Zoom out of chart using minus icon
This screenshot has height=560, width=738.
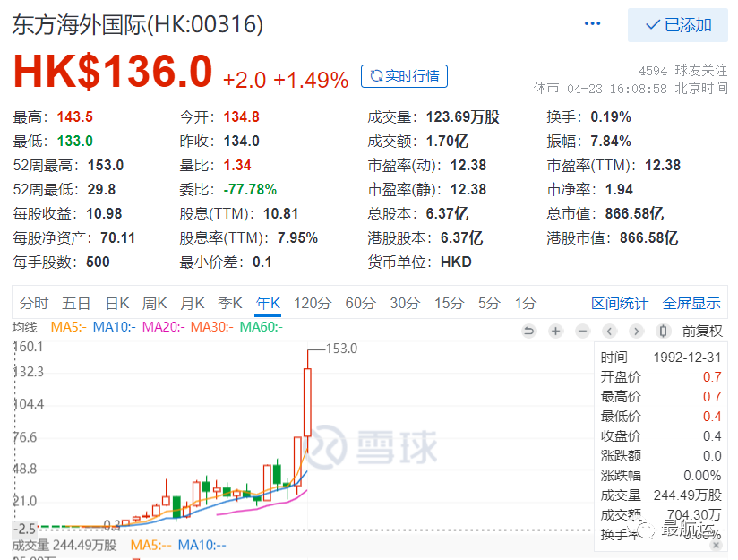[581, 331]
